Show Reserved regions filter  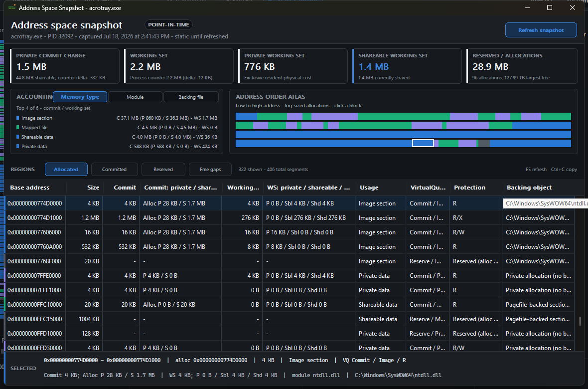(163, 170)
